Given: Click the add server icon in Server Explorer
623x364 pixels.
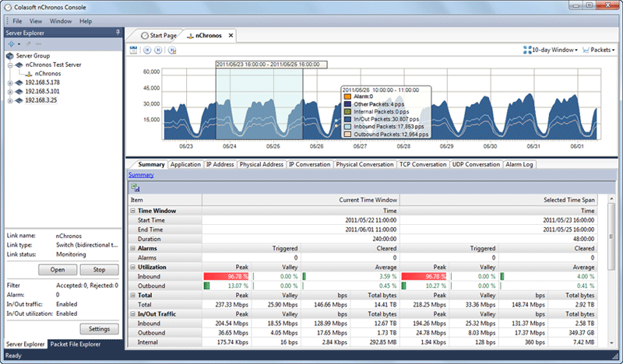Looking at the screenshot, I should click(x=11, y=44).
